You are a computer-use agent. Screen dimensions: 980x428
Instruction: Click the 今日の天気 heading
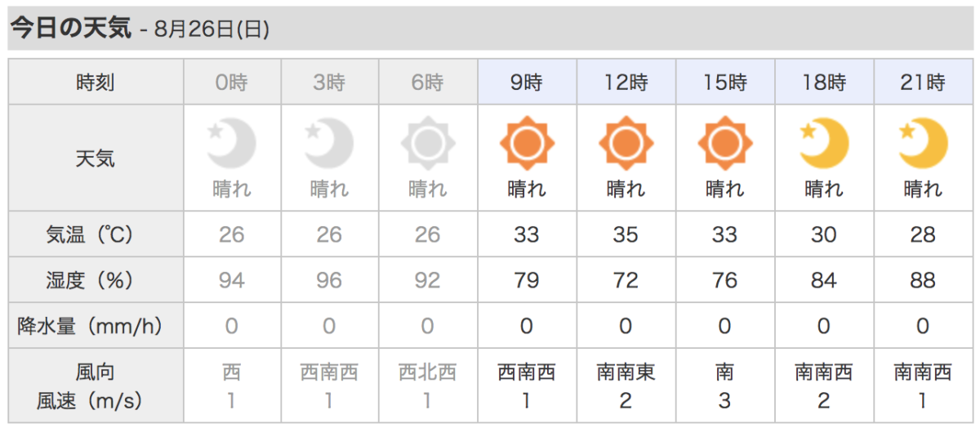point(70,29)
